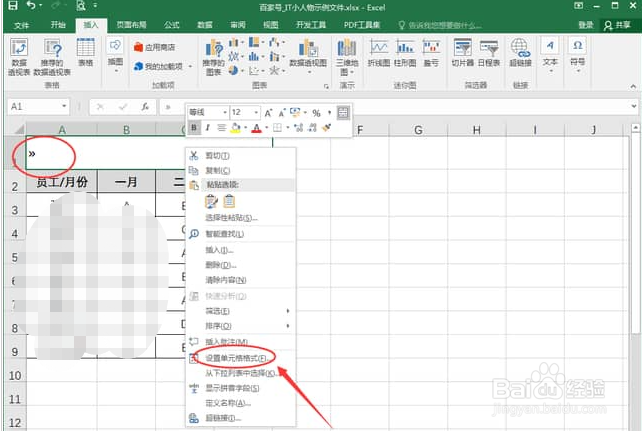Click the format painter brush icon
Image resolution: width=642 pixels, height=431 pixels.
pyautogui.click(x=326, y=128)
